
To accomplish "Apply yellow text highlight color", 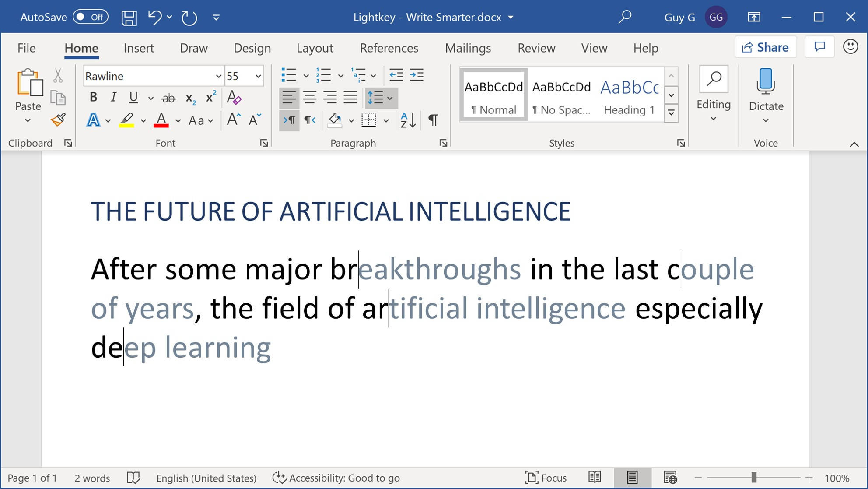I will [x=126, y=120].
